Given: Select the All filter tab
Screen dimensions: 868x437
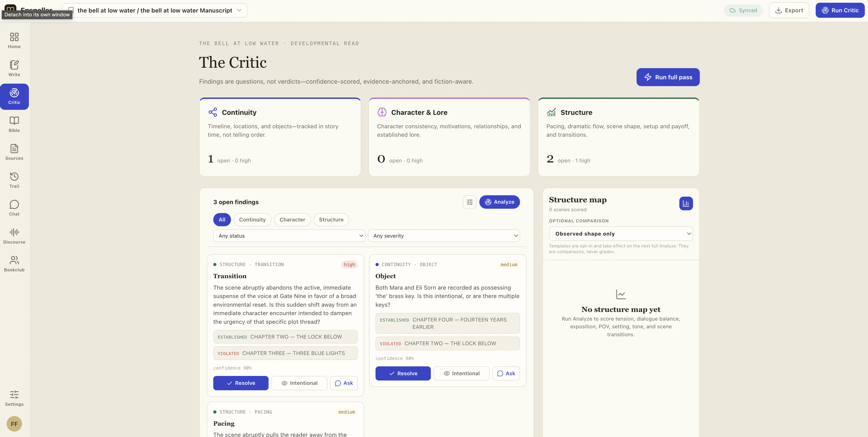Looking at the screenshot, I should point(222,220).
